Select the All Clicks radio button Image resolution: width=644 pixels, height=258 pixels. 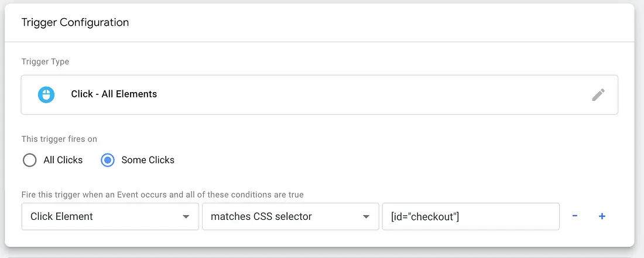[x=30, y=160]
